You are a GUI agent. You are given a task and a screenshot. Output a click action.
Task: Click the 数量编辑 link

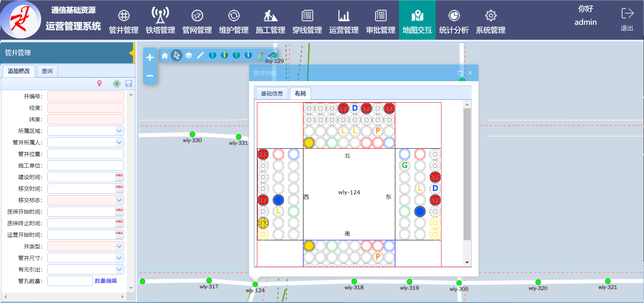pos(106,281)
